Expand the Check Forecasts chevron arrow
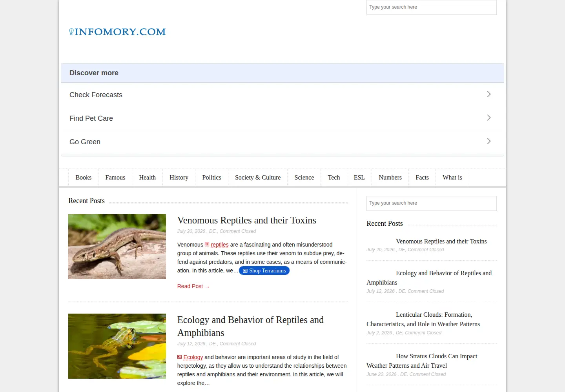565x392 pixels. 489,94
